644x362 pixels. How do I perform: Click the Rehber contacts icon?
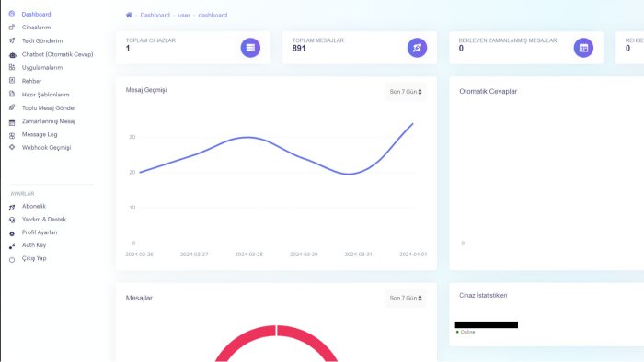tap(11, 81)
